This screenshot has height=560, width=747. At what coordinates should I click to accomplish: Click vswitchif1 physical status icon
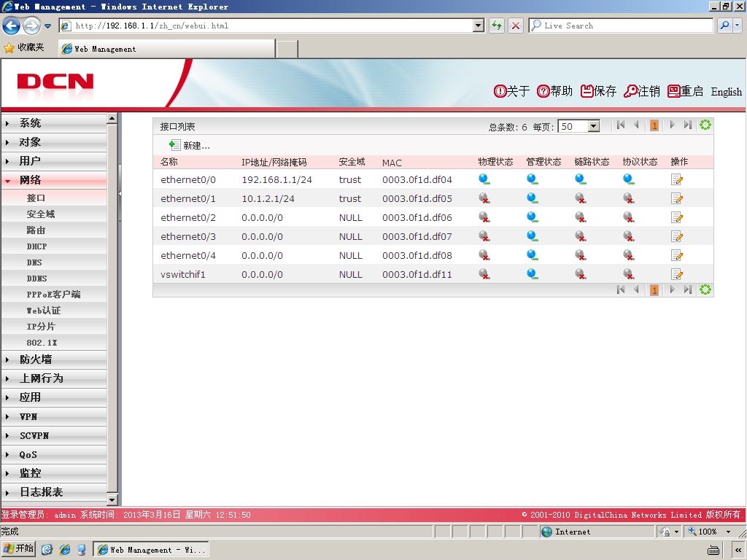click(484, 274)
